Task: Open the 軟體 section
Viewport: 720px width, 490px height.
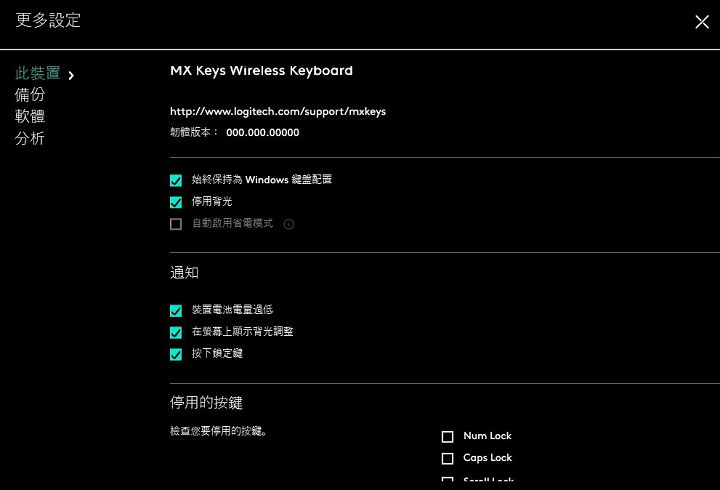Action: [30, 116]
